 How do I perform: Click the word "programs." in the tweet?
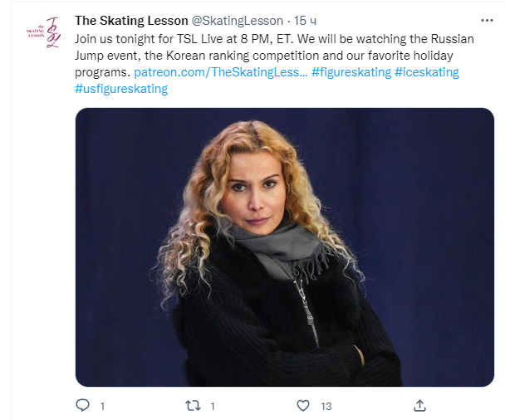click(x=103, y=72)
